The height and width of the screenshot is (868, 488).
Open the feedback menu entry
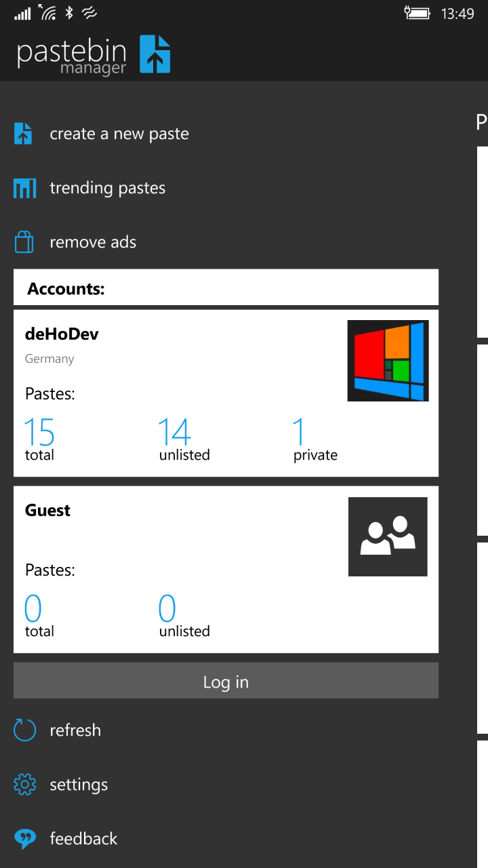83,839
